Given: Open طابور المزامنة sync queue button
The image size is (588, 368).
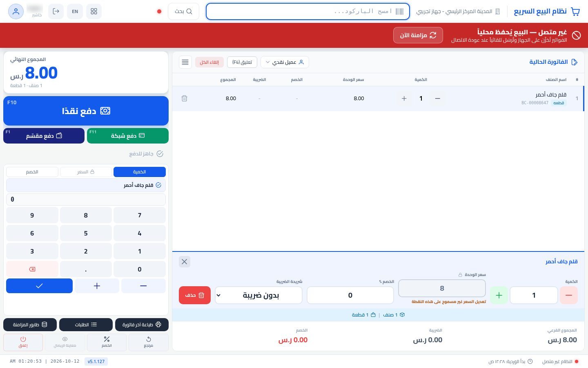Looking at the screenshot, I should click(x=30, y=325).
